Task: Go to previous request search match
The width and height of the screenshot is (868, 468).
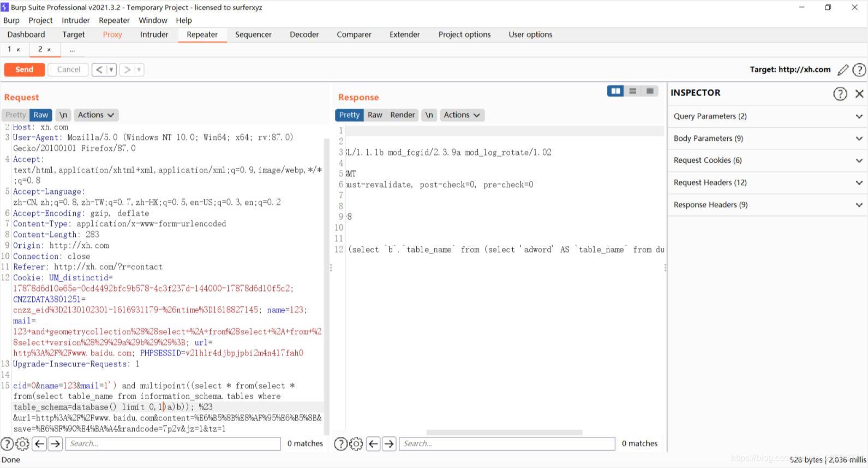Action: [39, 444]
